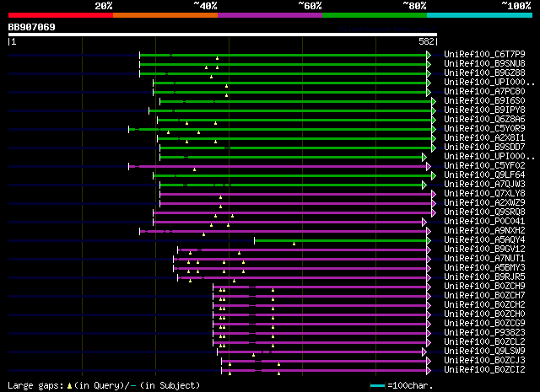Select the UniRef100_B0ZCJ3 label
The width and height of the screenshot is (540, 392).
(484, 361)
